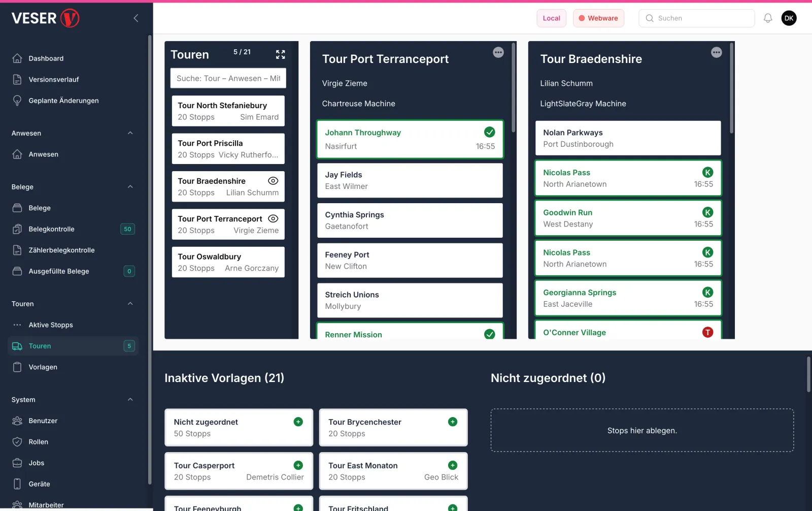
Task: Select Aktive Stopps in the sidebar
Action: 50,325
